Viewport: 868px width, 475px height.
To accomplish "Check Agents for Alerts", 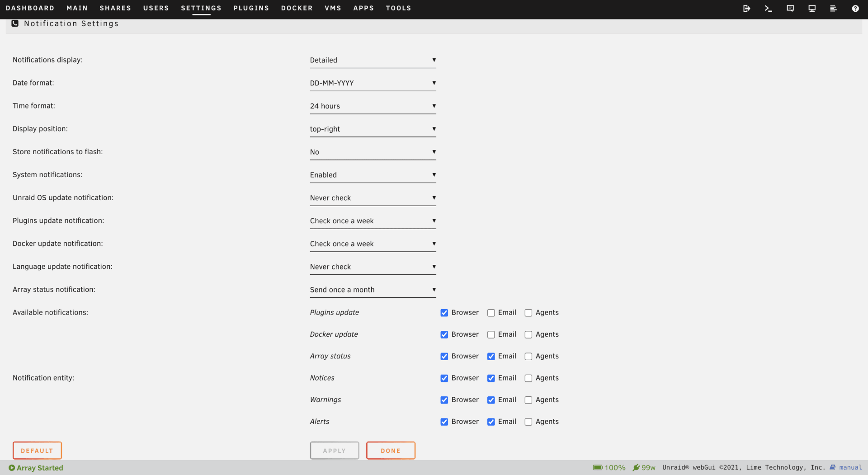I will pos(528,422).
